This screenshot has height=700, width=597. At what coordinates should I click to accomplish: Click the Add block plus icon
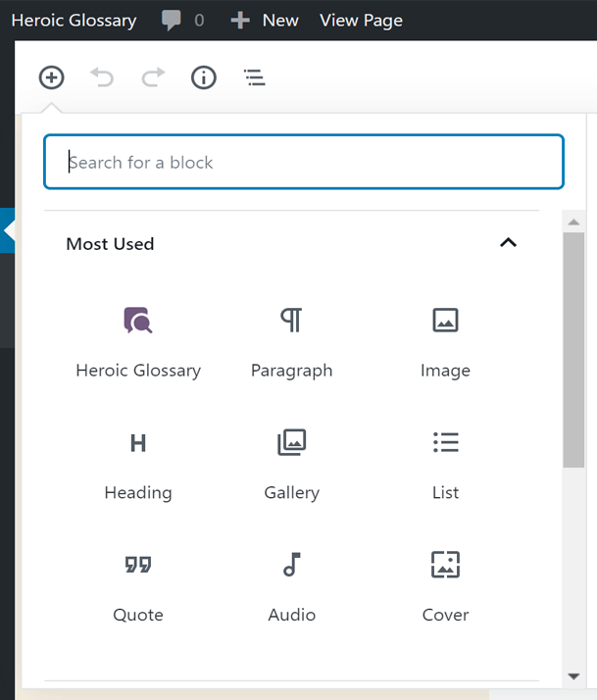point(51,77)
